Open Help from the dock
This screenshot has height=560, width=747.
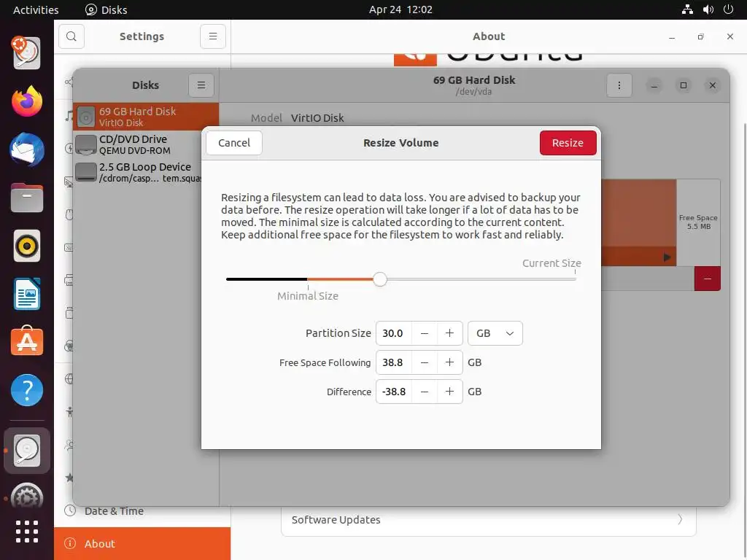tap(27, 391)
